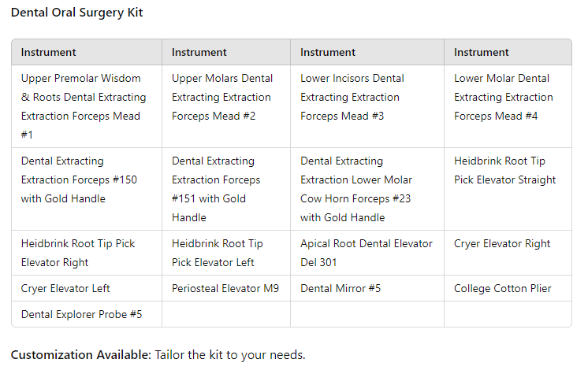Select the first Instrument column header
Image resolution: width=588 pixels, height=370 pixels.
point(87,52)
